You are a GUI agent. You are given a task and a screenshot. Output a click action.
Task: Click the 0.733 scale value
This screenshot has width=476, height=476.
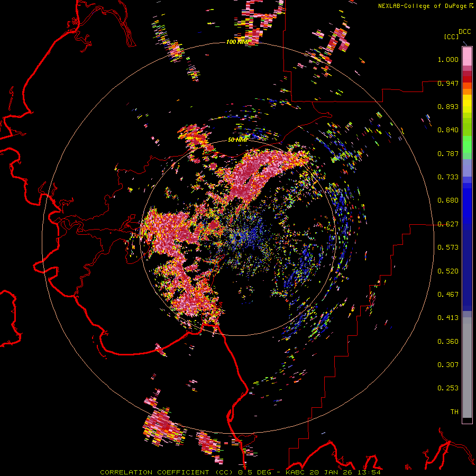point(448,177)
